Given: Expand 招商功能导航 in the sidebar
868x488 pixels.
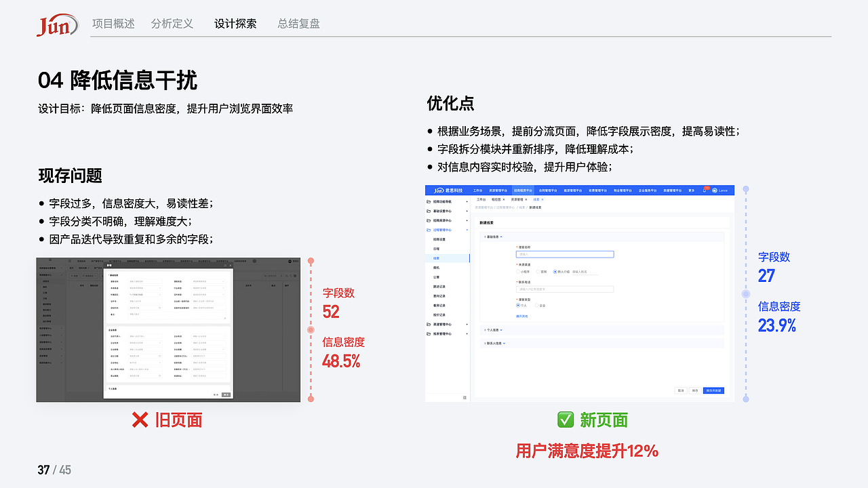Looking at the screenshot, I should (467, 201).
